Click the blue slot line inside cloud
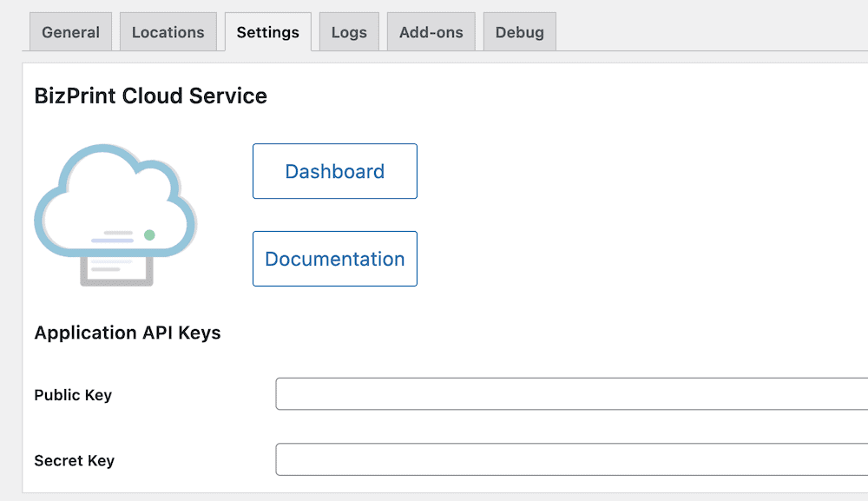The width and height of the screenshot is (868, 501). 112,241
